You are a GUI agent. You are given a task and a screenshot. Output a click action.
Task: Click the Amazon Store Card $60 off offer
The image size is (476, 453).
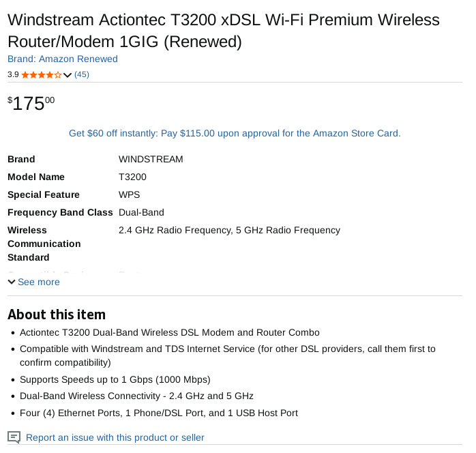(235, 133)
